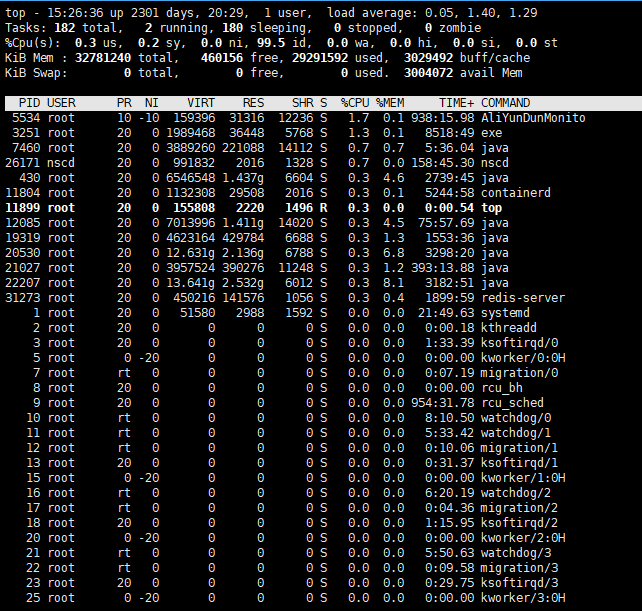Click the 29291592 used memory value
Screen dimensions: 642x611
tap(320, 58)
